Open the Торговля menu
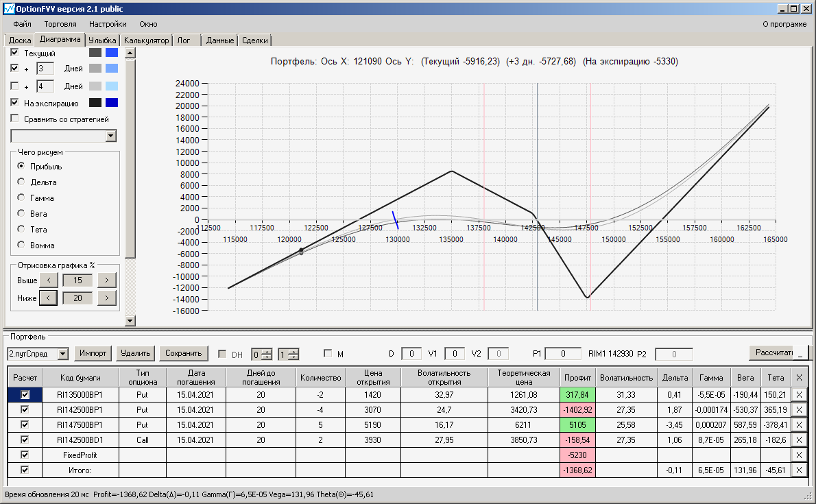The image size is (816, 504). coord(60,24)
